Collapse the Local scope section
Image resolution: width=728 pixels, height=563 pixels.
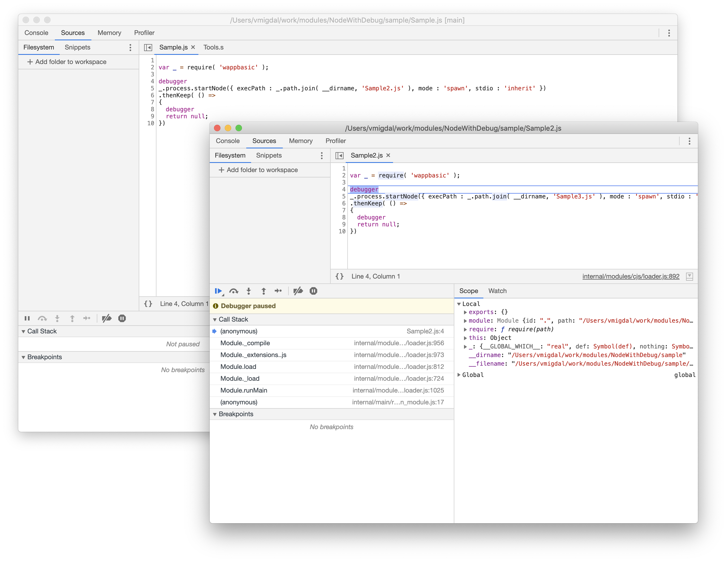coord(459,304)
